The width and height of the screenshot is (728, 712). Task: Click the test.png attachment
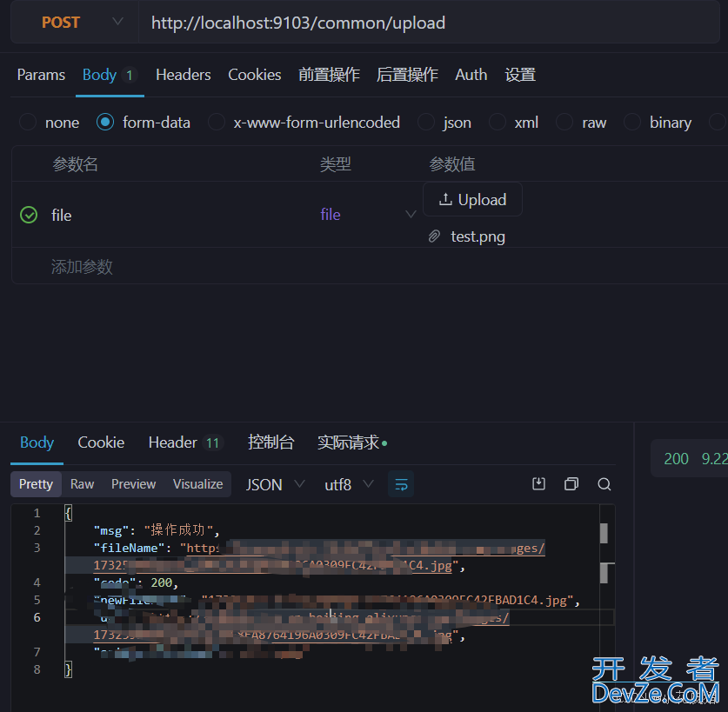coord(478,236)
